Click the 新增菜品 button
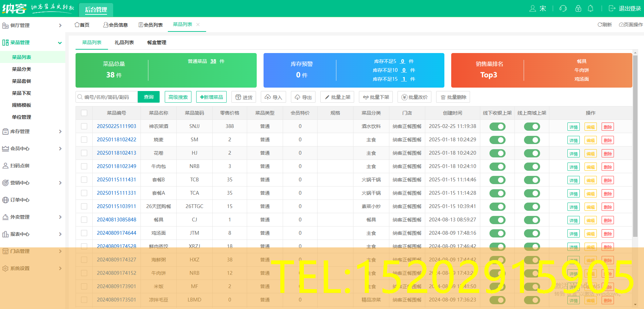Image resolution: width=644 pixels, height=309 pixels. [x=212, y=97]
